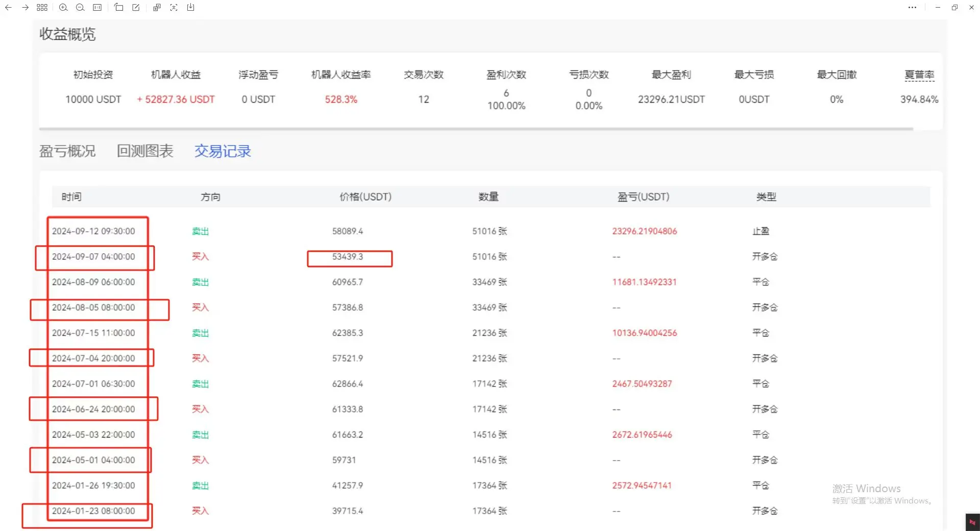Click the profit 2672.61965446 cell

tap(642, 435)
